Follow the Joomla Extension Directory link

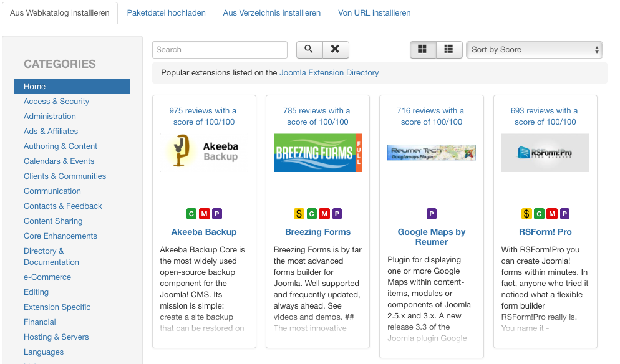click(x=329, y=73)
